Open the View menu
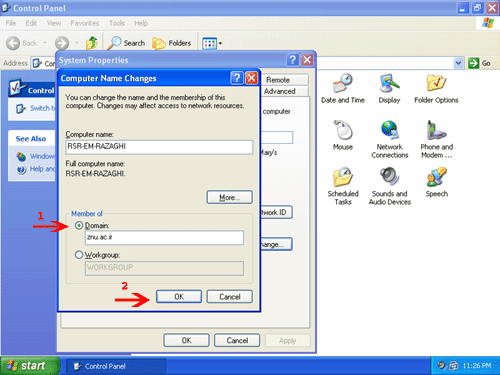 click(54, 23)
